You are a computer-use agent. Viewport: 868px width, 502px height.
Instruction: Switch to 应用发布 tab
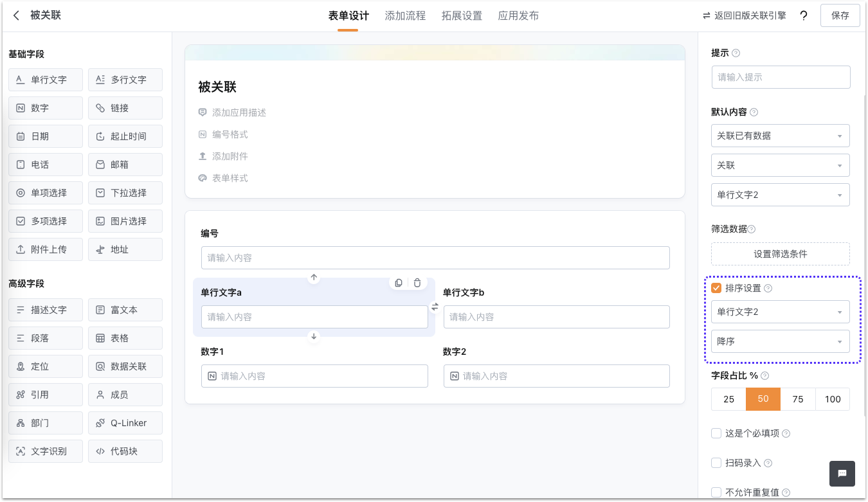pos(518,15)
